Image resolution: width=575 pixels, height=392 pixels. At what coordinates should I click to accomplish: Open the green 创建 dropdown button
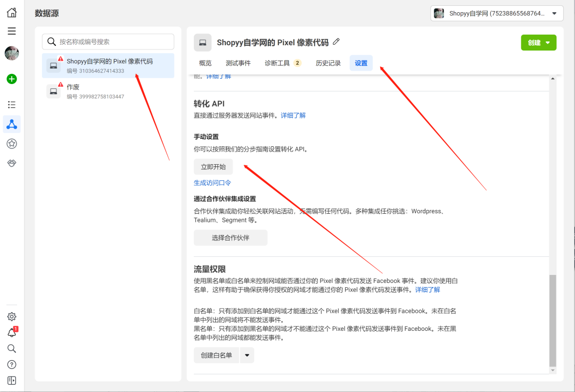pyautogui.click(x=538, y=43)
